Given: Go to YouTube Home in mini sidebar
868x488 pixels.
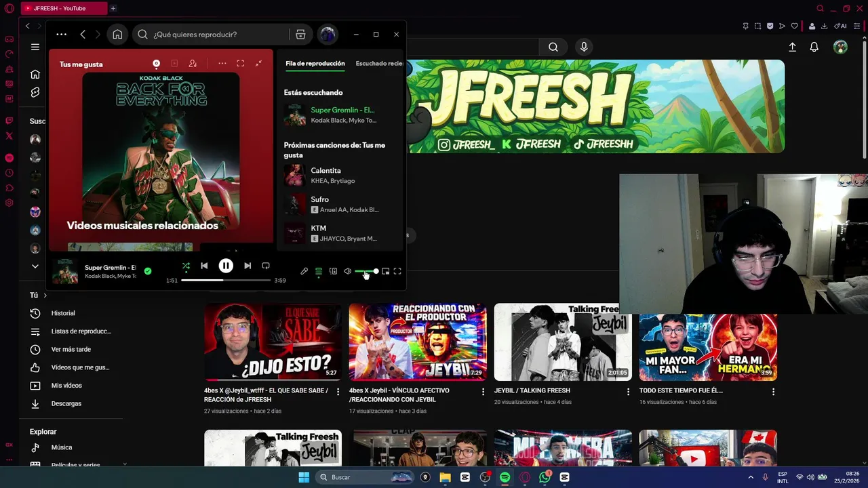Looking at the screenshot, I should pos(35,74).
